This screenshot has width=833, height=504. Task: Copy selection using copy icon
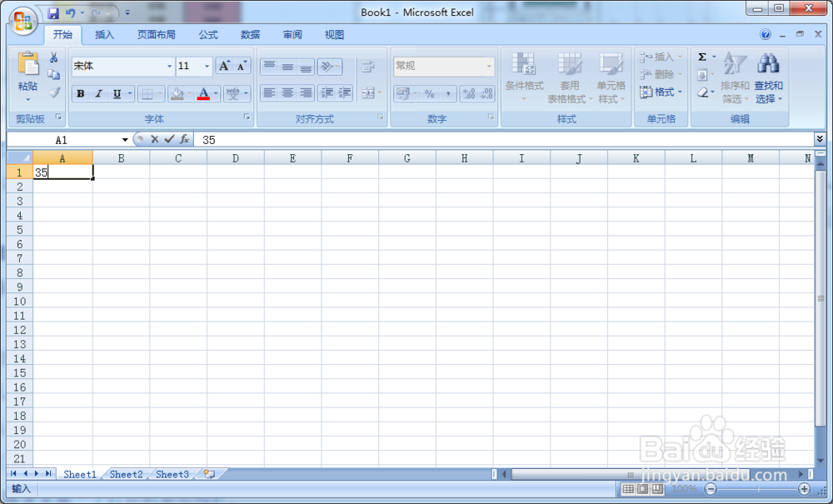tap(53, 75)
